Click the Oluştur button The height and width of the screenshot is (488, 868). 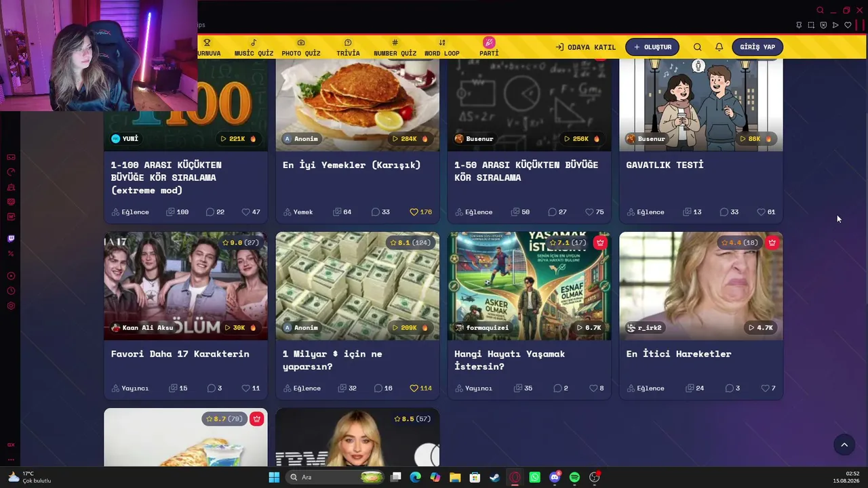(652, 47)
